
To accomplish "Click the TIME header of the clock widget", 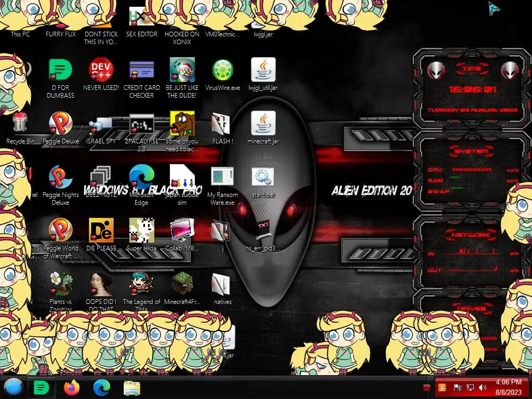I will tap(472, 69).
